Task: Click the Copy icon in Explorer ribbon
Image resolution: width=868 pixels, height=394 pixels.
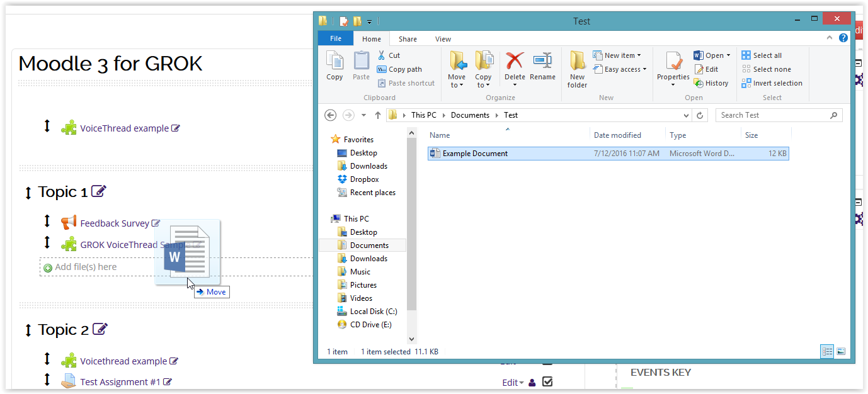Action: [x=334, y=66]
